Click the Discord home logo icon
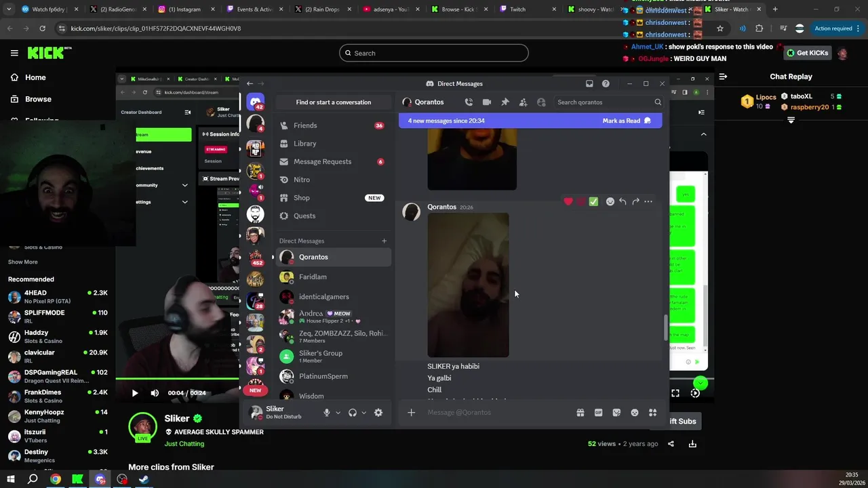Viewport: 868px width, 488px height. 256,102
